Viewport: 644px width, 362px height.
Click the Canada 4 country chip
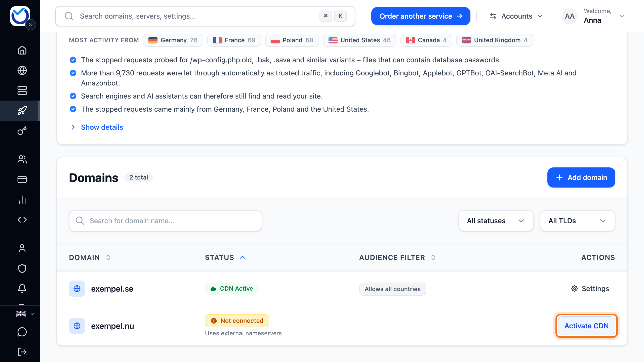coord(426,40)
